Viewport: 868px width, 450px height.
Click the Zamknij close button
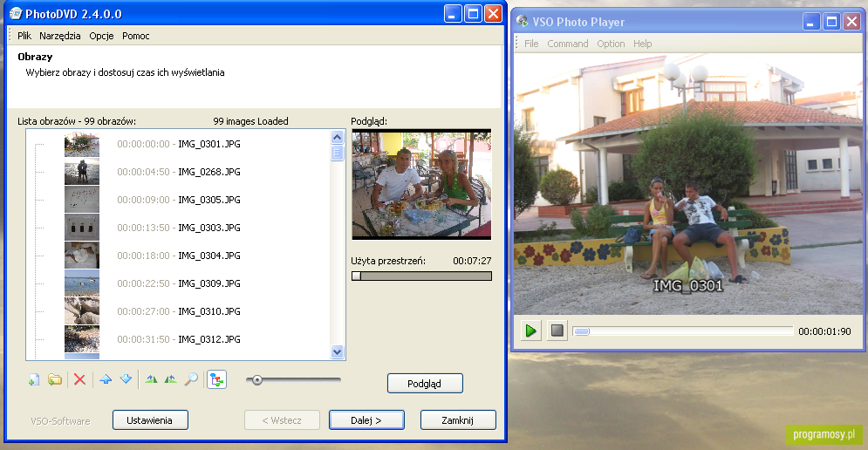(x=458, y=420)
